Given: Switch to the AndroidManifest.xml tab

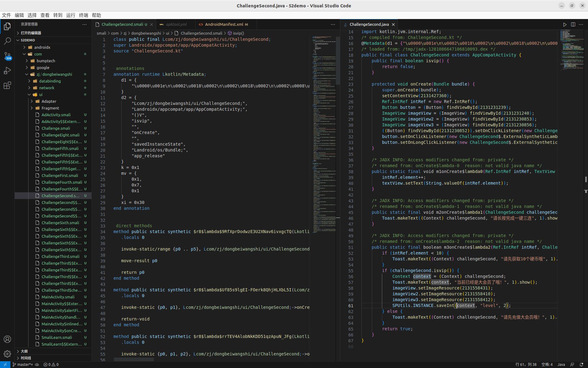Looking at the screenshot, I should [226, 24].
